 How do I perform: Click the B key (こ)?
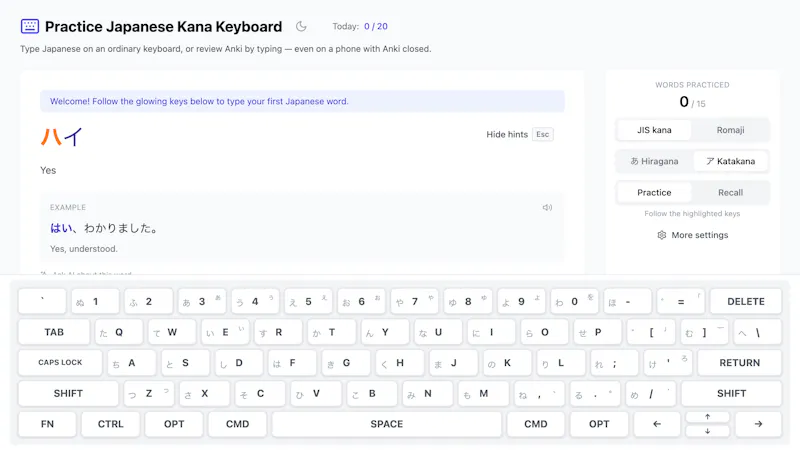(x=371, y=393)
